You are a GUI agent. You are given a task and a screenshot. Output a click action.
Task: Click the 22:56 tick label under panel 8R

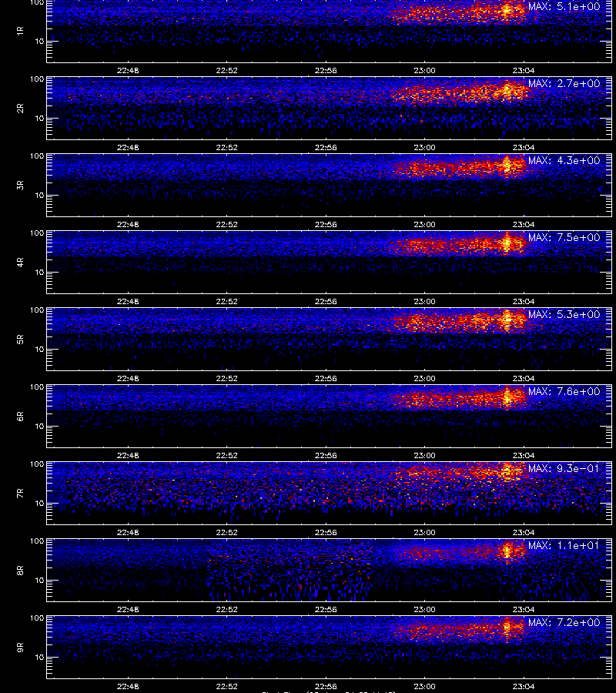[x=326, y=609]
